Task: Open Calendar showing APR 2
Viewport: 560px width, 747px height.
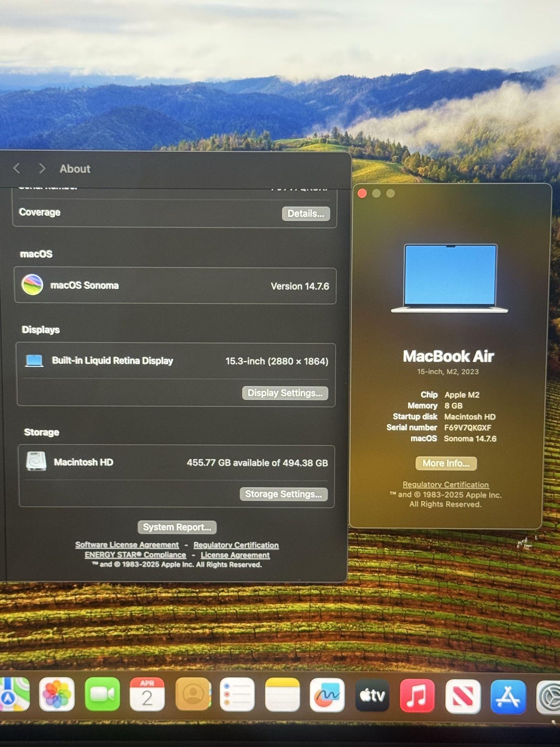Action: (147, 695)
